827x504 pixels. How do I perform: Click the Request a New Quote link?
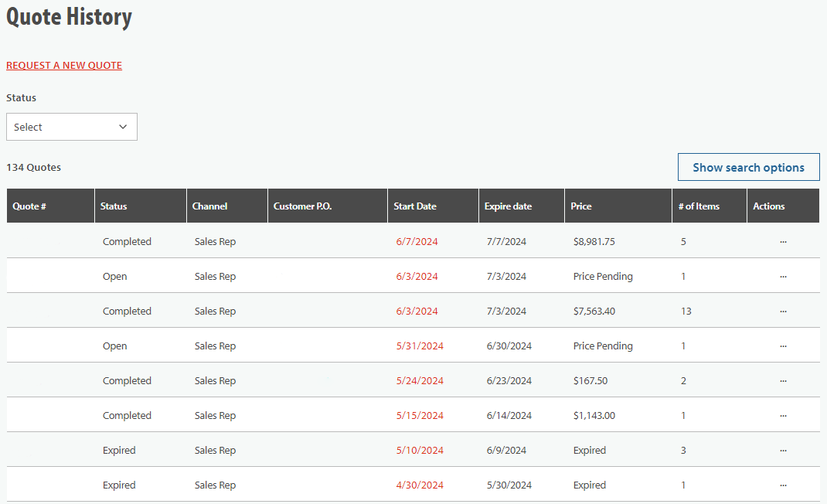pyautogui.click(x=64, y=66)
